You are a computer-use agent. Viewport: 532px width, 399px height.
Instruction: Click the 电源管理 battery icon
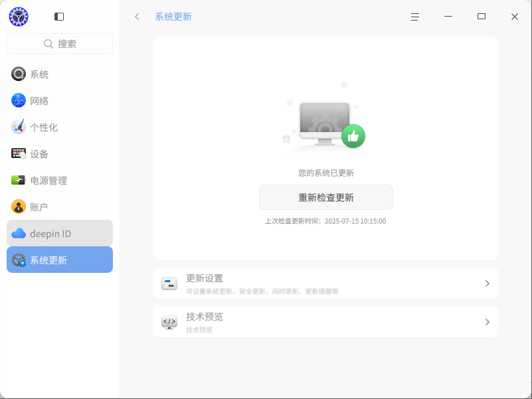coord(19,180)
